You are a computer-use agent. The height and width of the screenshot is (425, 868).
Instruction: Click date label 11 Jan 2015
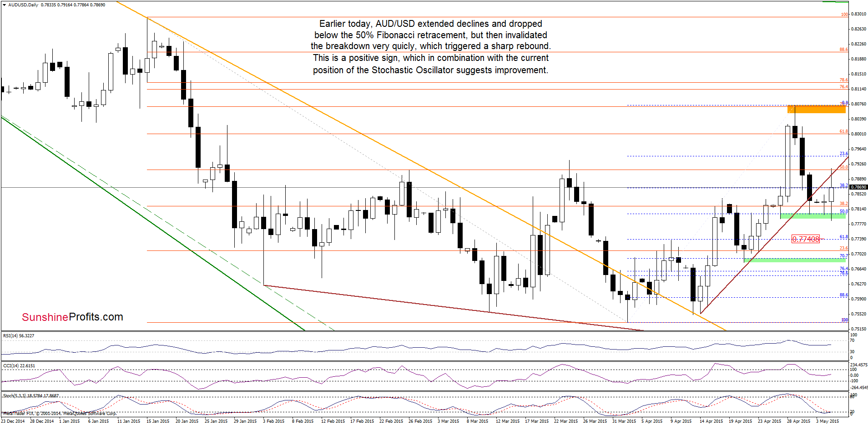(x=129, y=421)
